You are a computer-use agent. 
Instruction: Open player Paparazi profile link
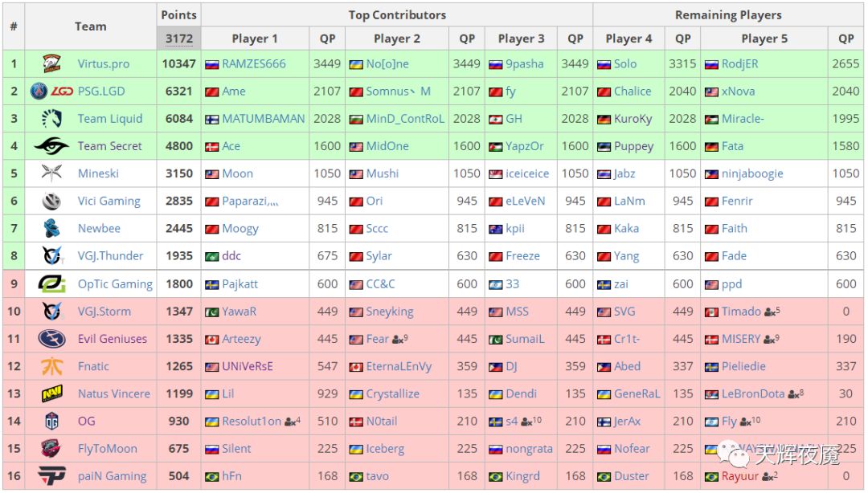(x=250, y=201)
